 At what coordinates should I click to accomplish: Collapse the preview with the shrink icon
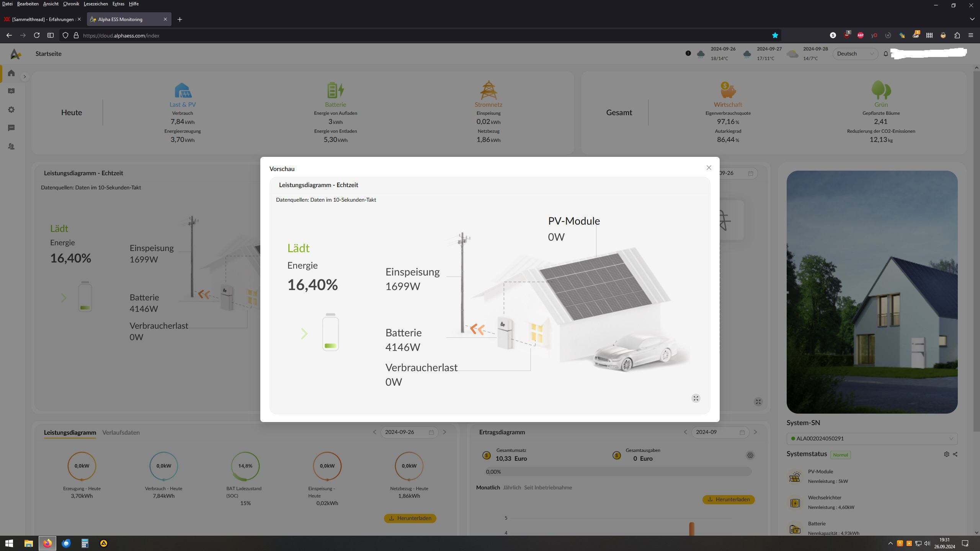[696, 398]
